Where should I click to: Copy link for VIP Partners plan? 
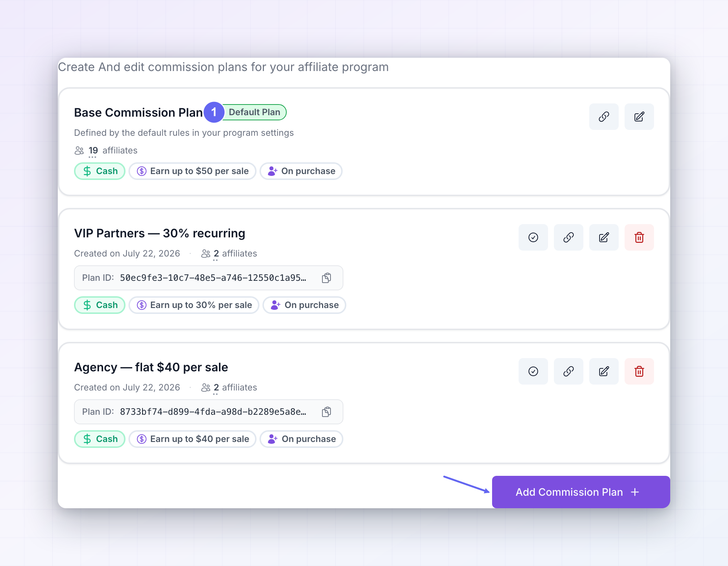tap(568, 237)
